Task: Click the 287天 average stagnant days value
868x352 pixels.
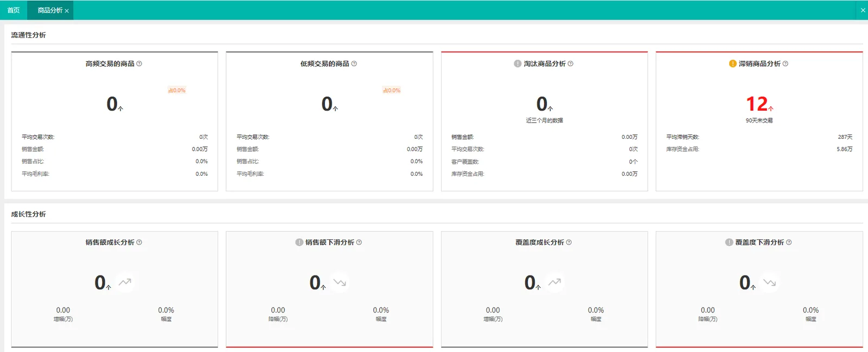Action: (845, 137)
